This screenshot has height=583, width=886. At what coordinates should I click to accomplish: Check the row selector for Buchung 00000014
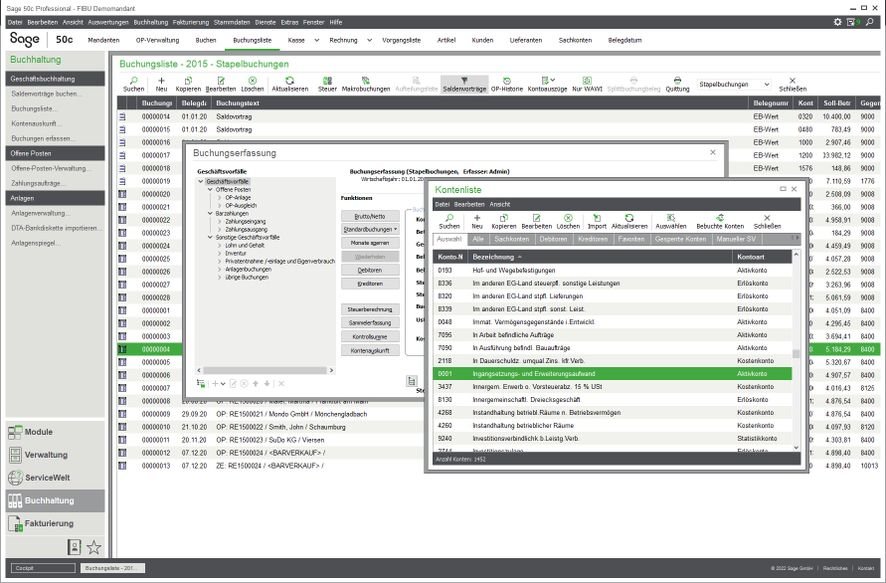121,115
